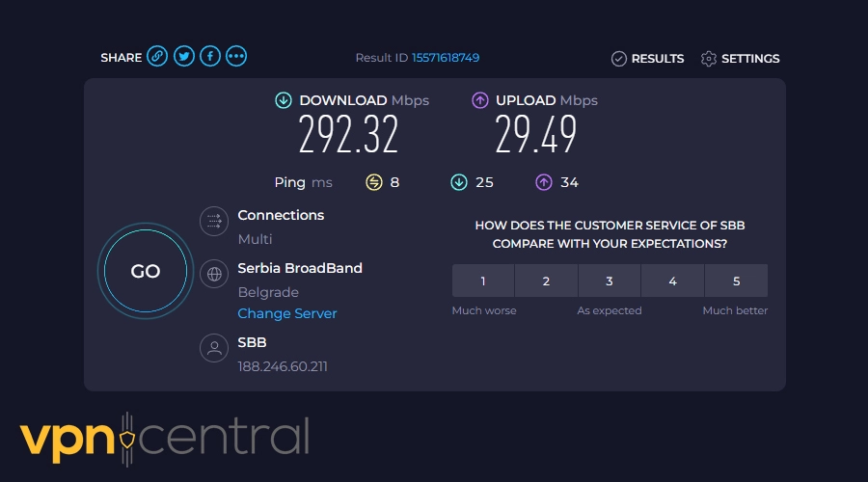Open more share options ellipsis icon
This screenshot has height=482, width=868.
click(x=236, y=57)
